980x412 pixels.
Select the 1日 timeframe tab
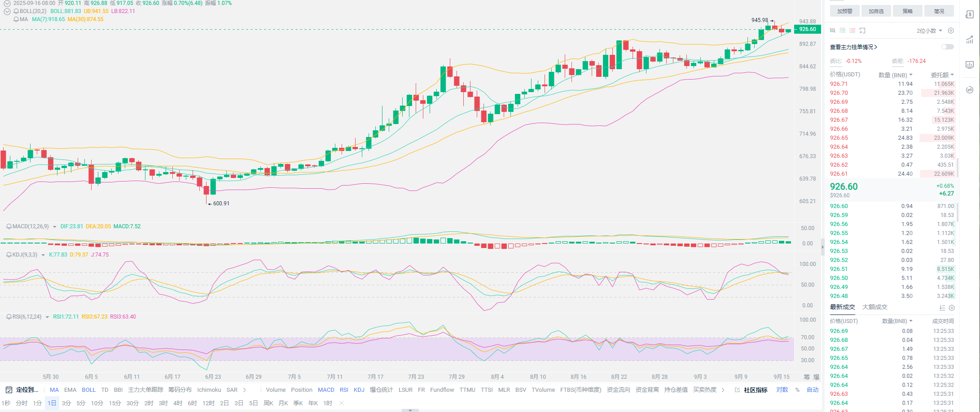52,403
